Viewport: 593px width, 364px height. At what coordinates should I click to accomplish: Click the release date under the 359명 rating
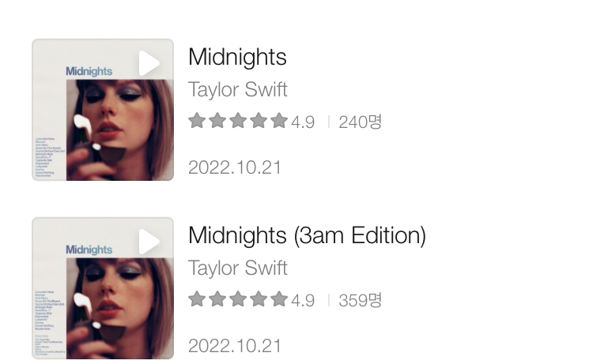tap(235, 346)
